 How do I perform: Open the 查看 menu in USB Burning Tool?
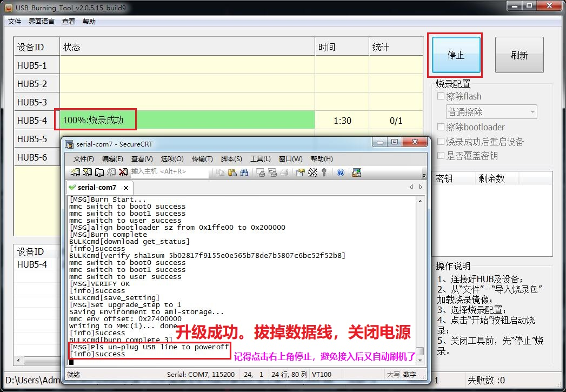(x=69, y=21)
